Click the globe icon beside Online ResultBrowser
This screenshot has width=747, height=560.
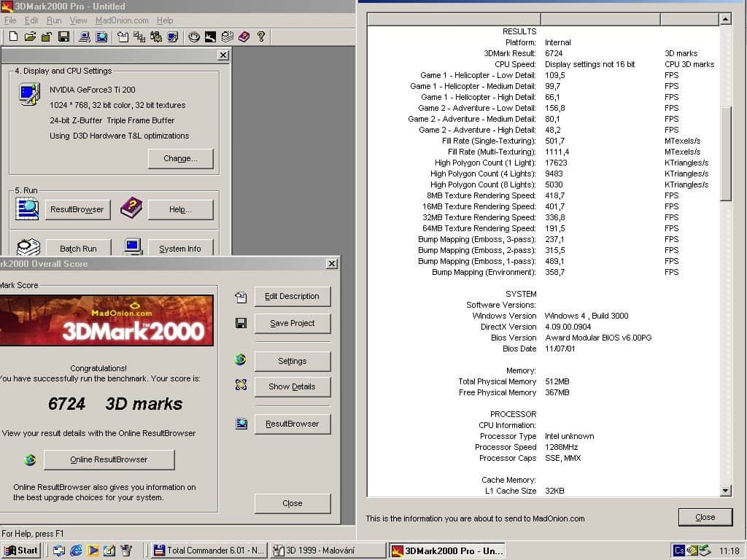pyautogui.click(x=30, y=459)
